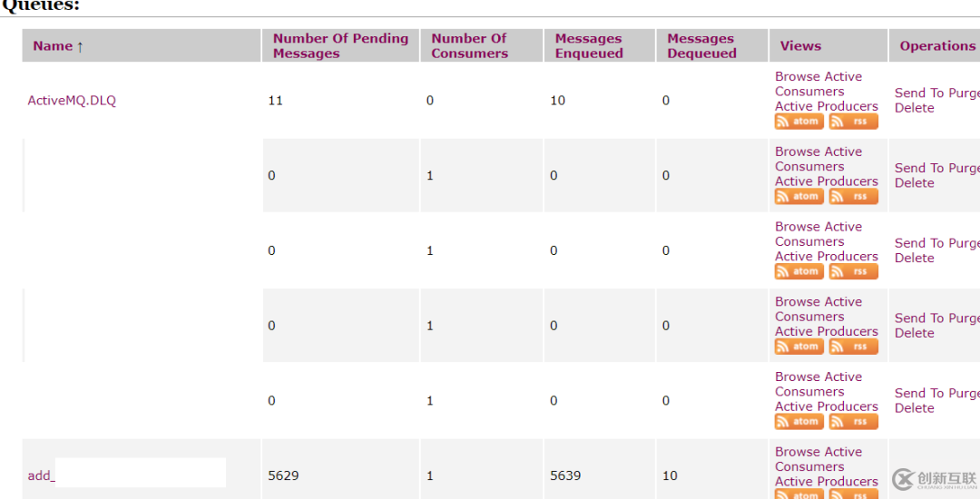Open Active Producers in second queue row
This screenshot has height=499, width=980.
[827, 181]
